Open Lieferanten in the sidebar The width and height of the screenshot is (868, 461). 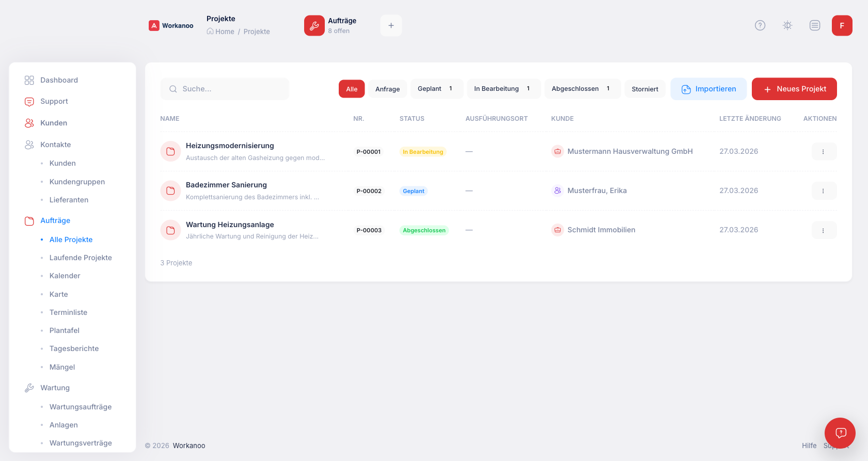(69, 200)
